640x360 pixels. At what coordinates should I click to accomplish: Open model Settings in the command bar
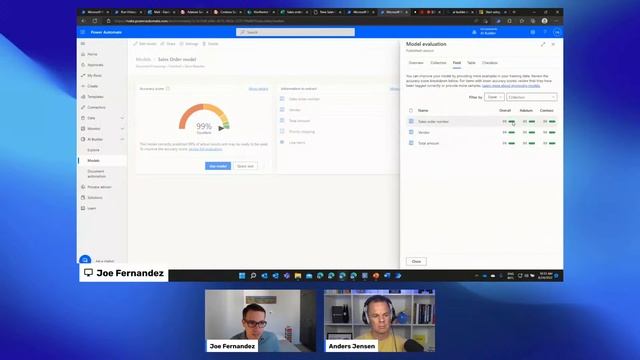(x=189, y=44)
